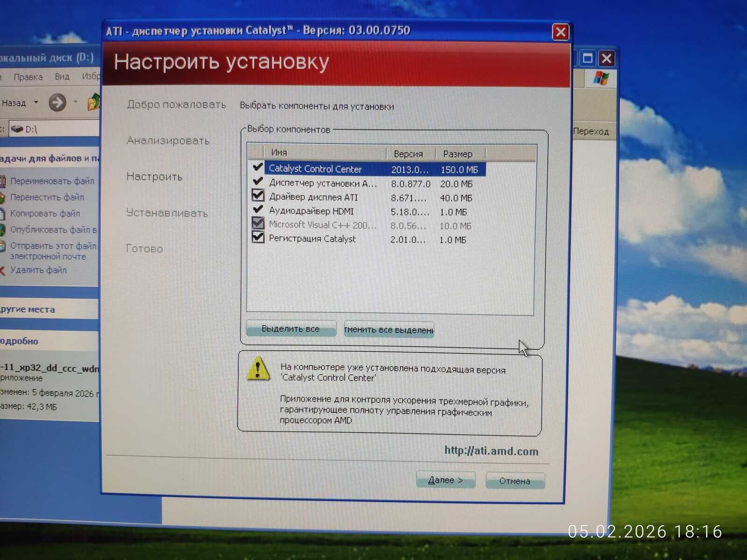
Task: Select the Драйвер дисплея ATI row name
Action: click(313, 197)
